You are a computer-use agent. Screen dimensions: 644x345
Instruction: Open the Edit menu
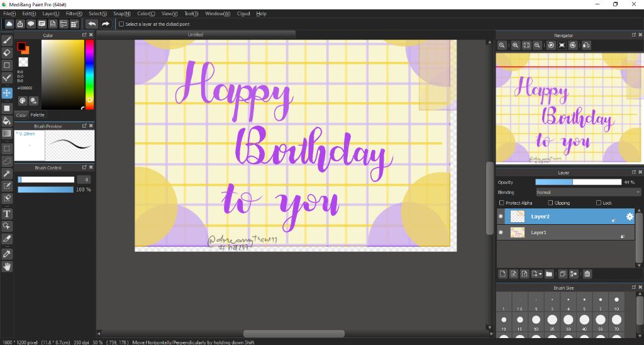pos(29,14)
